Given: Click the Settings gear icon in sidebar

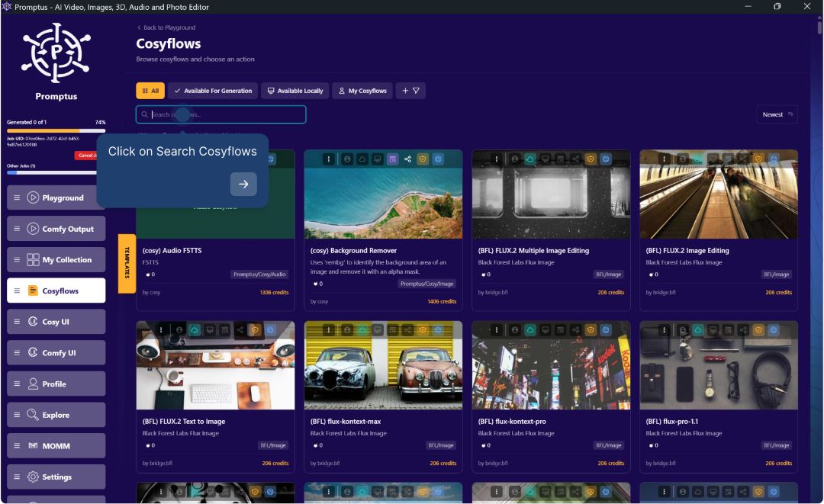Looking at the screenshot, I should [x=33, y=477].
